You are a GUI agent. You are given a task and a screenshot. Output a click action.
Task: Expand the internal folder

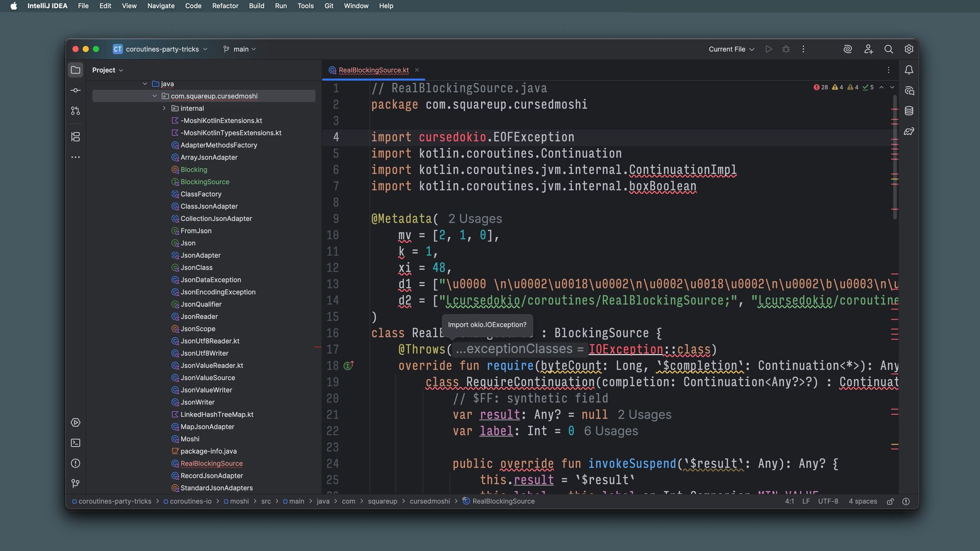(x=164, y=108)
